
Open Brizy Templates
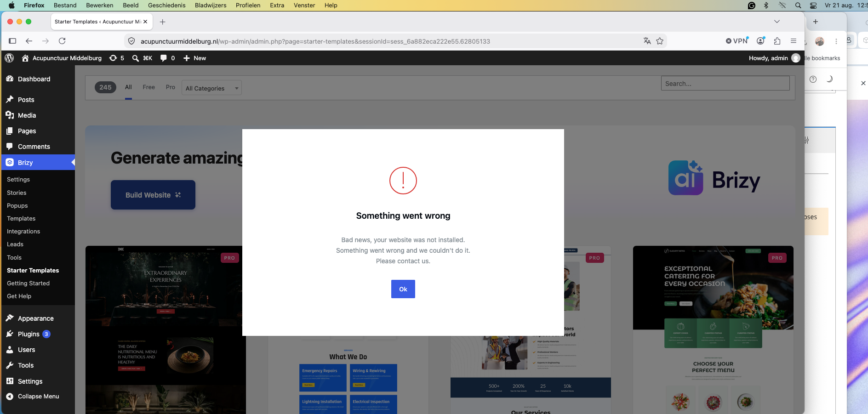point(21,218)
